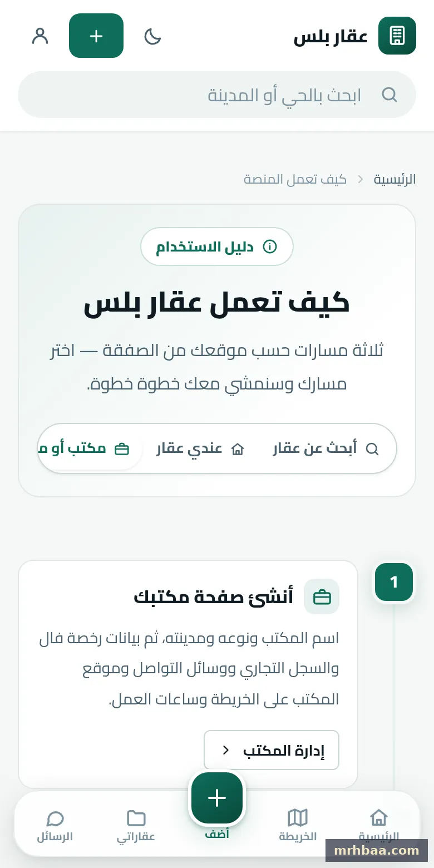Open the user profile icon

(40, 36)
